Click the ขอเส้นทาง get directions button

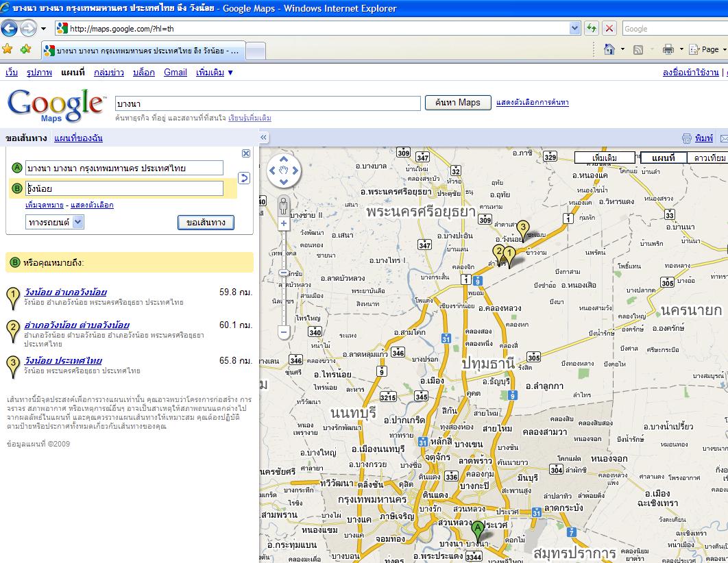(206, 223)
